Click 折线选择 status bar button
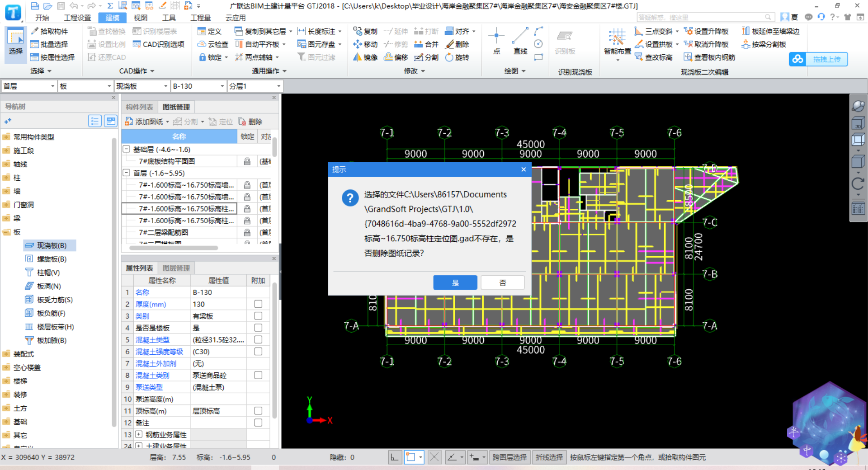The width and height of the screenshot is (868, 470). pos(549,457)
